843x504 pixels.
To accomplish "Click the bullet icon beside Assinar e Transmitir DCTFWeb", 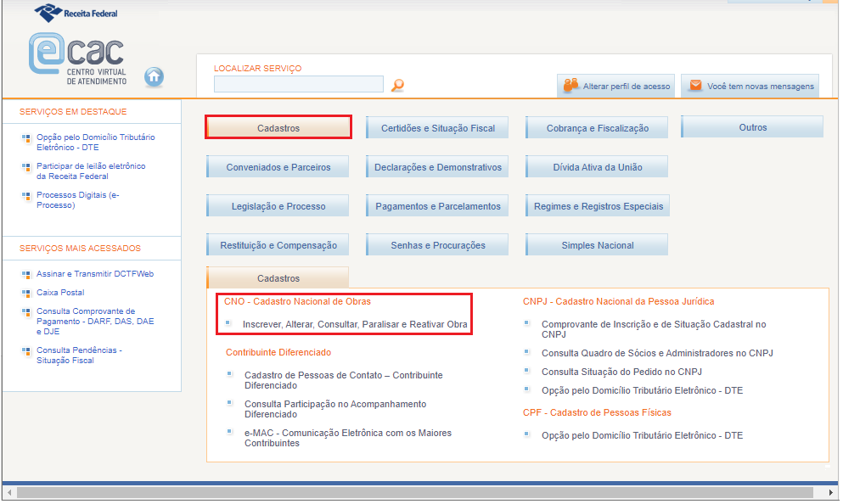I will coord(25,275).
